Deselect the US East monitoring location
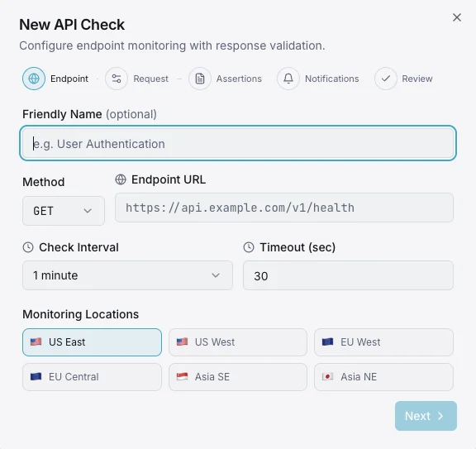The height and width of the screenshot is (449, 476). (92, 342)
